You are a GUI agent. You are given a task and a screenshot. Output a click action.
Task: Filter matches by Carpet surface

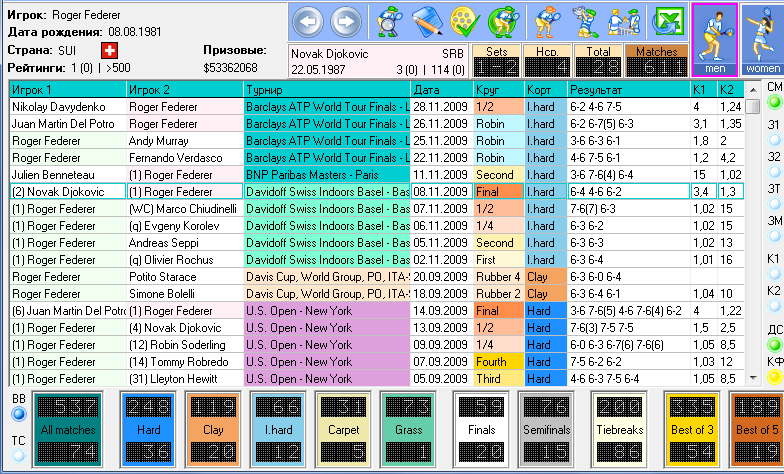pos(344,430)
